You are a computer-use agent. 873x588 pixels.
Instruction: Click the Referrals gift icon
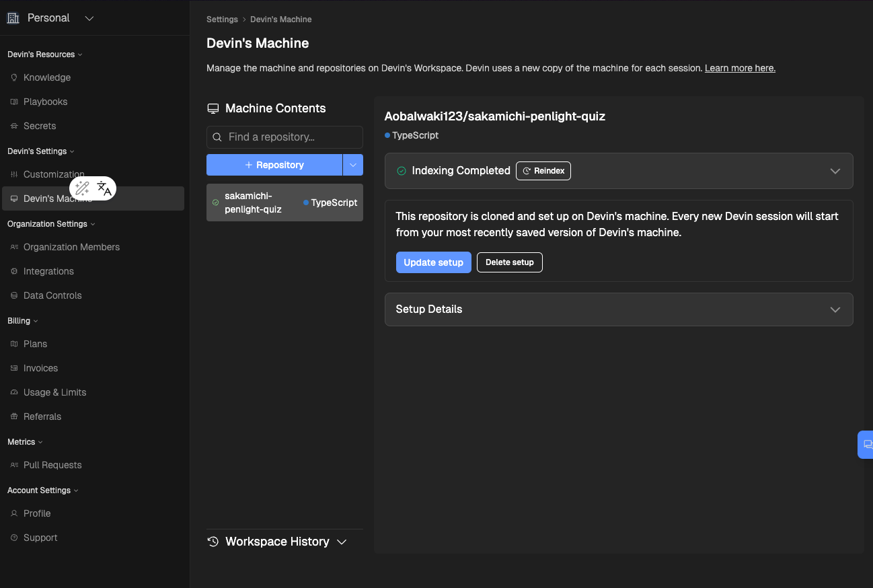(14, 416)
